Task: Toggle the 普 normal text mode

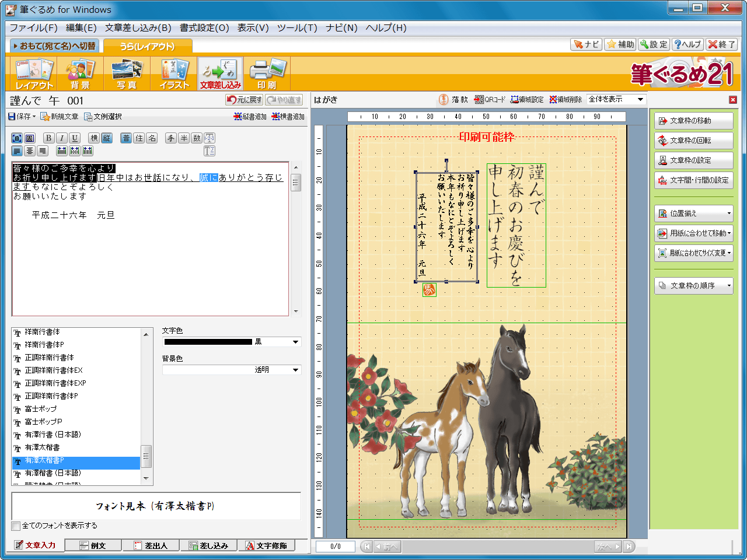Action: pos(126,138)
